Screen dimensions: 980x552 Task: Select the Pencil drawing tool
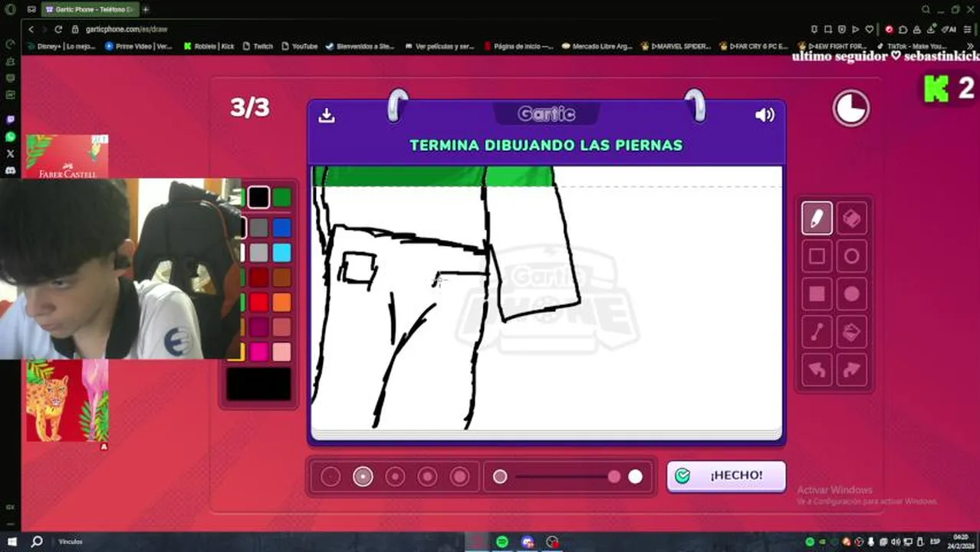click(x=817, y=219)
